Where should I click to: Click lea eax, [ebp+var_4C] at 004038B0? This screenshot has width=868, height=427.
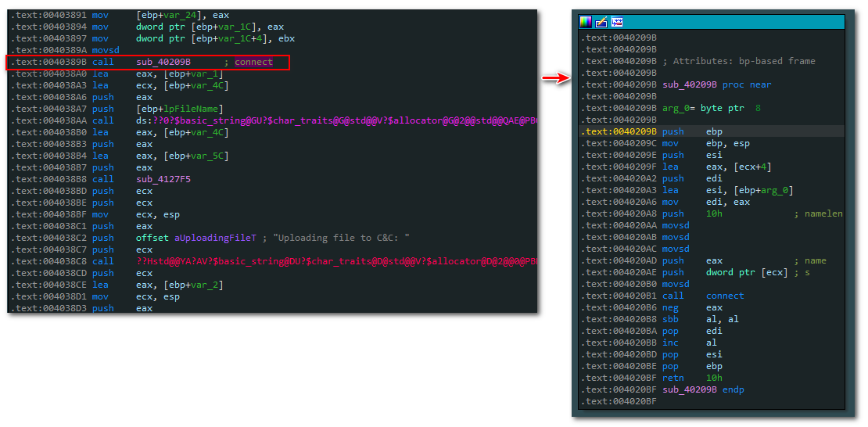click(120, 132)
